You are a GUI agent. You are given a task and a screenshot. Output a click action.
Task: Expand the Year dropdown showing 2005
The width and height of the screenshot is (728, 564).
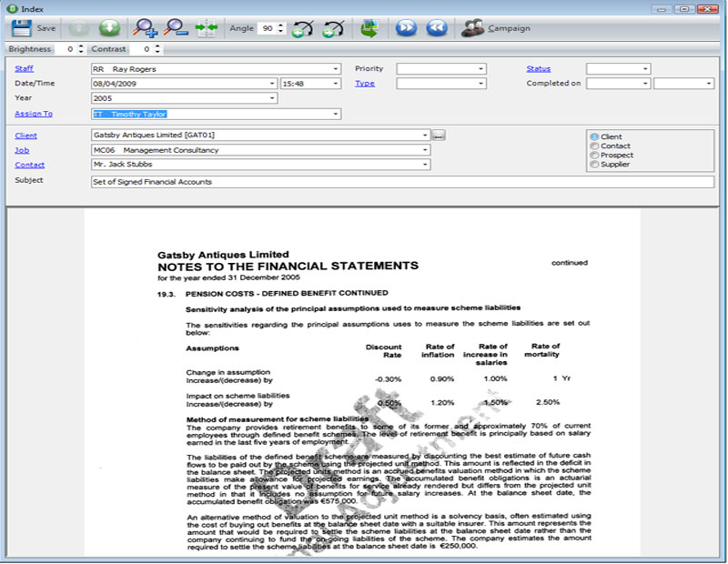coord(272,98)
